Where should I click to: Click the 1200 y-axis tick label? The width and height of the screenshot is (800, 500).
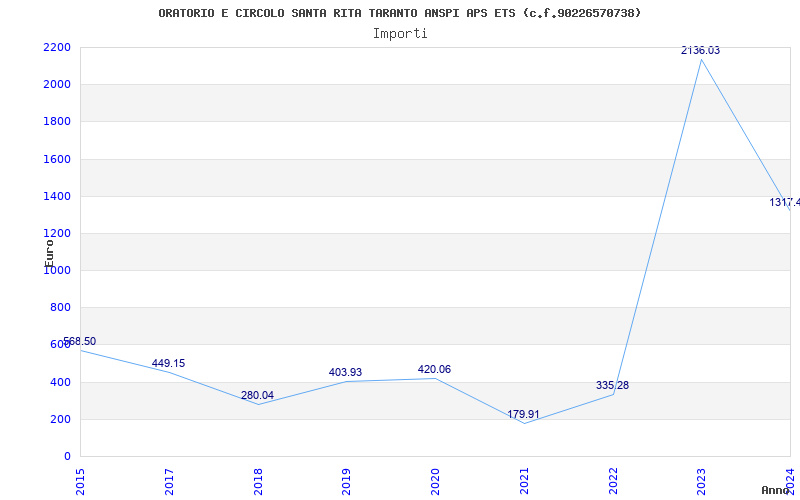click(57, 233)
